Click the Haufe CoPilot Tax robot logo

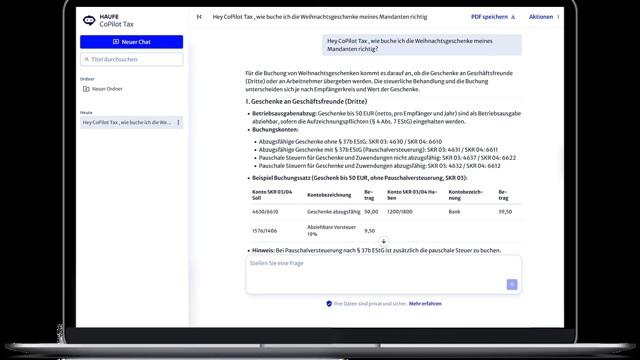(x=89, y=20)
